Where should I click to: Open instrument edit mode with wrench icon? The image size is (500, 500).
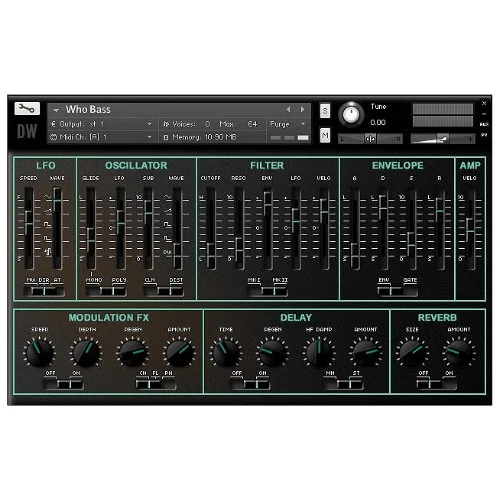tap(27, 109)
